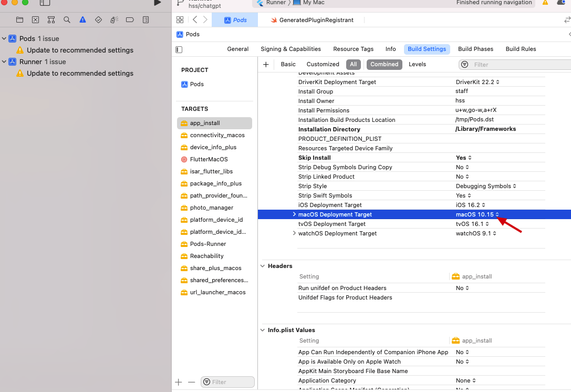Collapse the Pods issue group

[4, 38]
